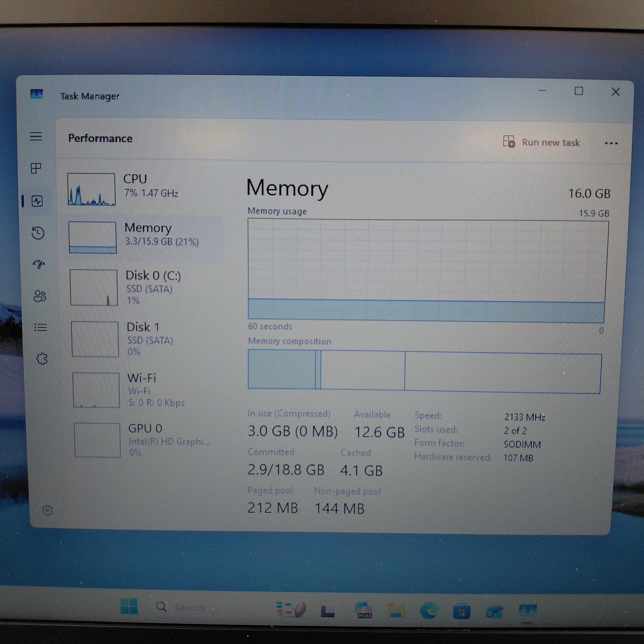Image resolution: width=644 pixels, height=644 pixels.
Task: Click the Memory usage graph
Action: [427, 271]
